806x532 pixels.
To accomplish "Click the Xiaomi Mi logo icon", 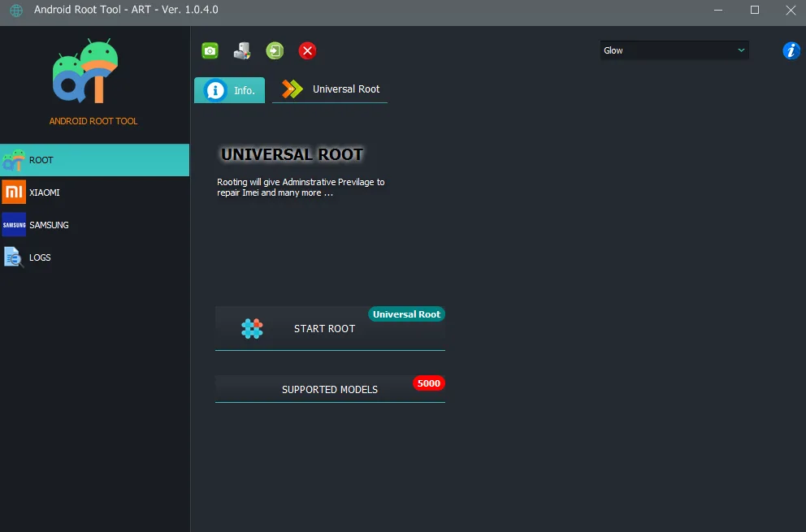I will tap(14, 192).
